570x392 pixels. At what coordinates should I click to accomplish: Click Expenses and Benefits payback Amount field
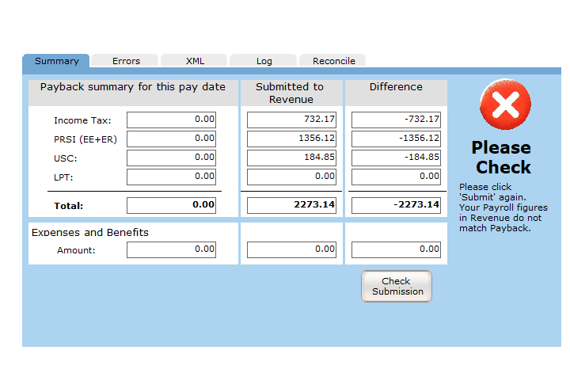(171, 249)
